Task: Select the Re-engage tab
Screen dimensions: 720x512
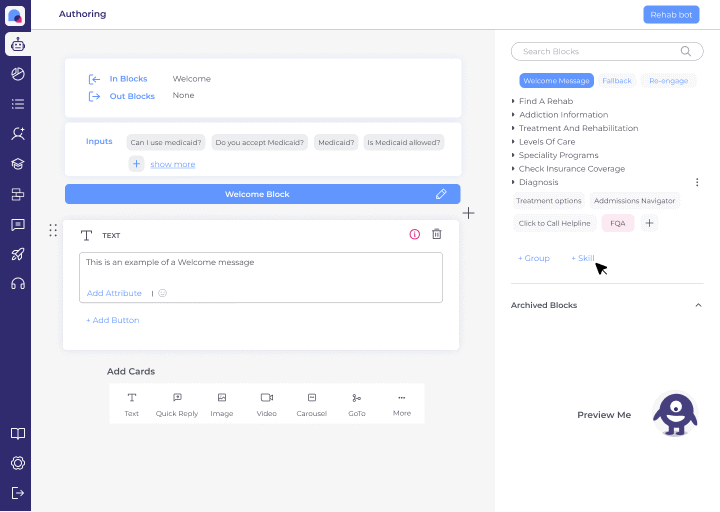Action: tap(669, 81)
